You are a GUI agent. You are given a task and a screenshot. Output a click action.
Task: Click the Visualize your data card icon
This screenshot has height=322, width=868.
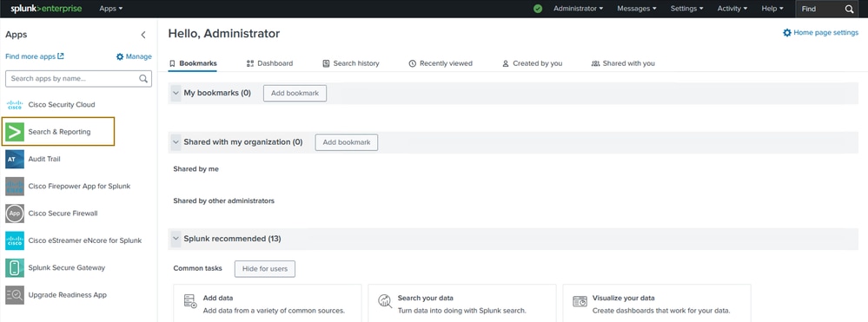[580, 301]
